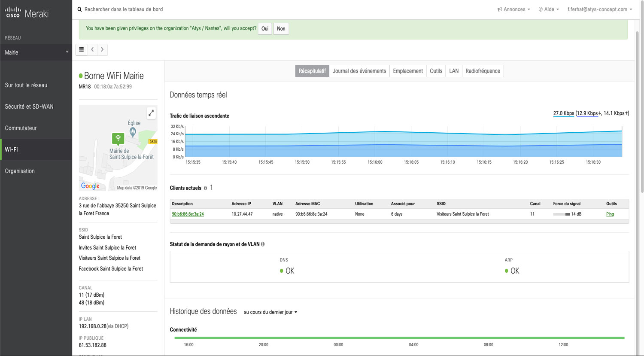The width and height of the screenshot is (644, 356).
Task: Click the Église map pin
Action: coord(133,132)
